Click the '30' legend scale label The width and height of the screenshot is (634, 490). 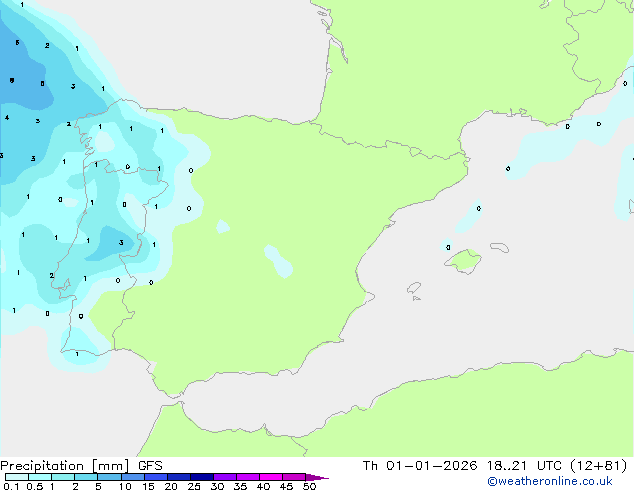click(217, 486)
